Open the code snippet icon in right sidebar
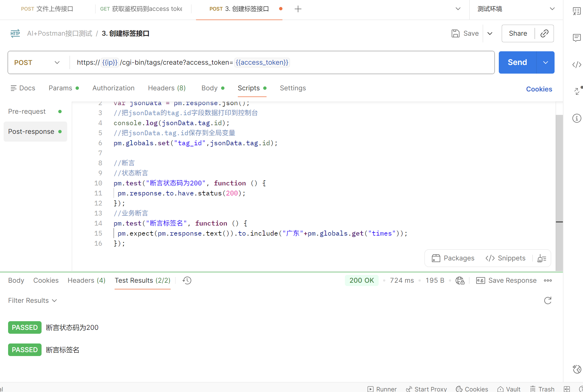583x392 pixels. [x=577, y=65]
